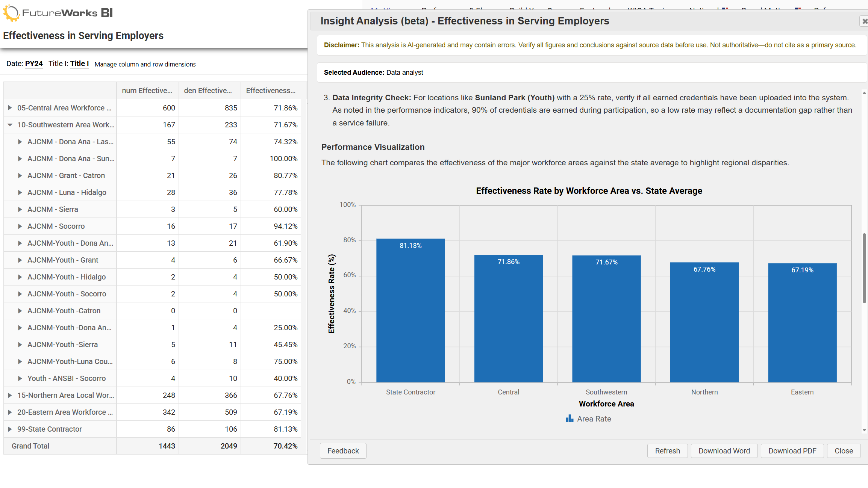Image resolution: width=868 pixels, height=488 pixels.
Task: Click the Eastern bar in chart
Action: pyautogui.click(x=802, y=323)
